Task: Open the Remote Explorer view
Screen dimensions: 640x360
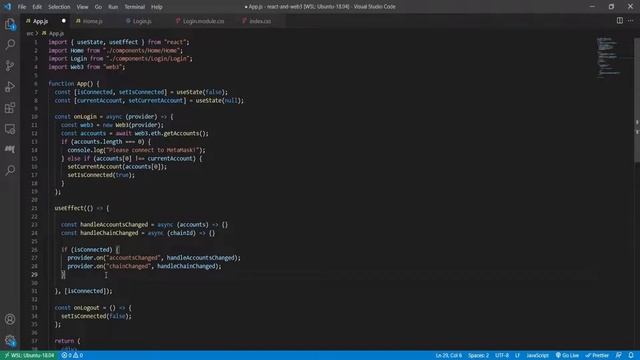Action: point(10,129)
